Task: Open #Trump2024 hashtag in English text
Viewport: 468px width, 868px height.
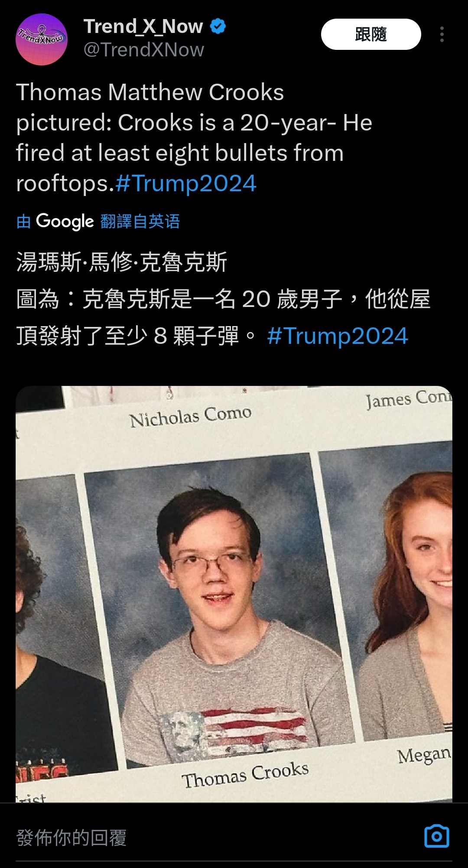Action: 186,183
